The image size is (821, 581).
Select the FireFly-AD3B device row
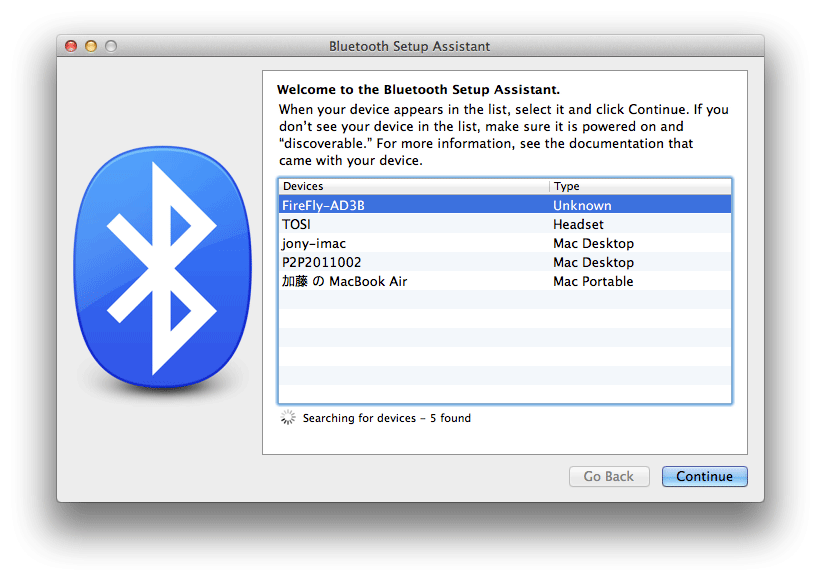click(505, 205)
